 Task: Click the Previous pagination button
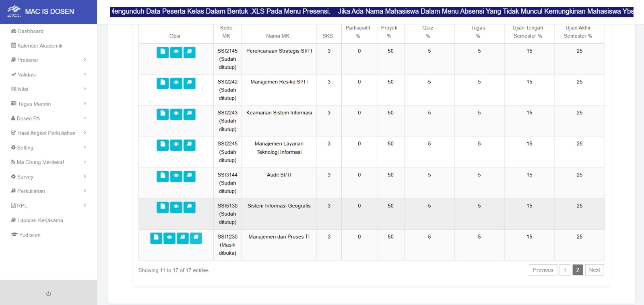click(543, 270)
